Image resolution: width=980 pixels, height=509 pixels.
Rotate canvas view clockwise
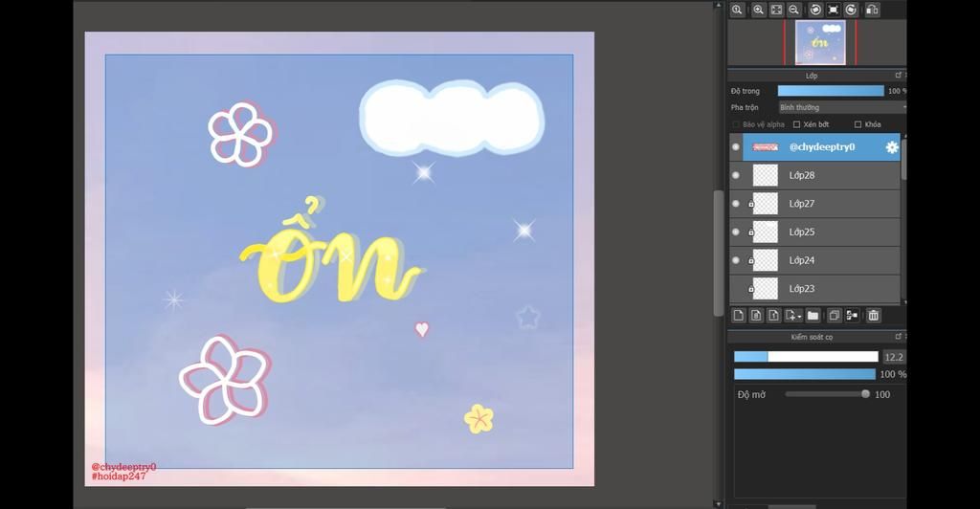(x=851, y=10)
